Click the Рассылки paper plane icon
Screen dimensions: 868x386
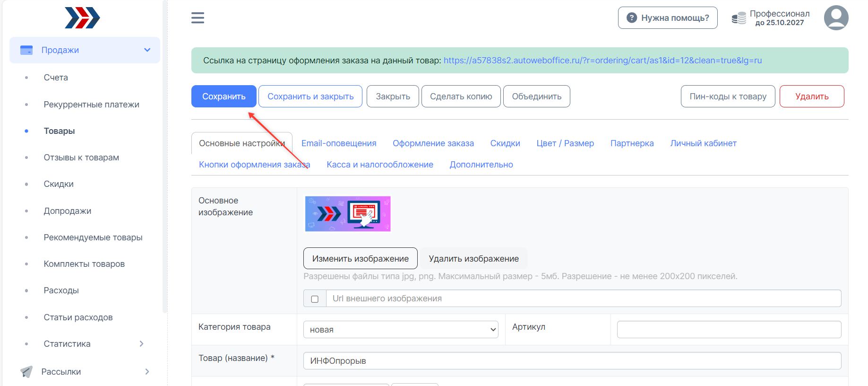pos(26,372)
